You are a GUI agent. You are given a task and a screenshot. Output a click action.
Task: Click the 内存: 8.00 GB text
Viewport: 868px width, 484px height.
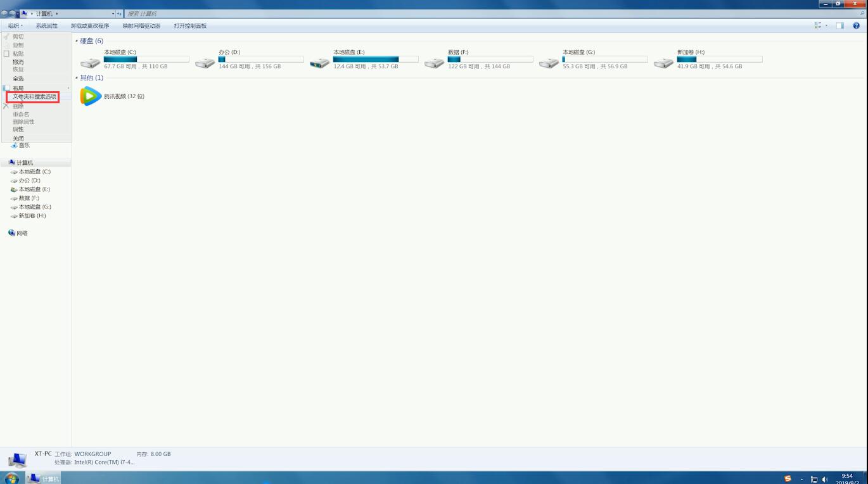pyautogui.click(x=153, y=454)
